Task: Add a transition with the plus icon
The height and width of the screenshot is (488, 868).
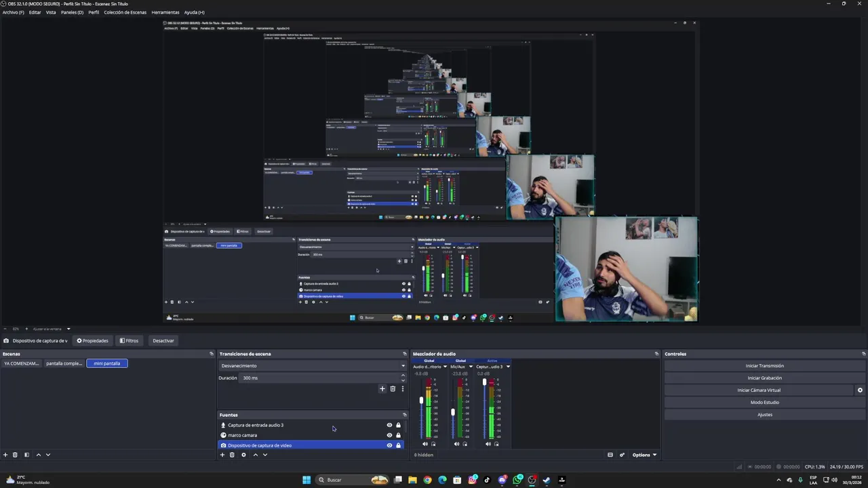Action: [x=382, y=389]
